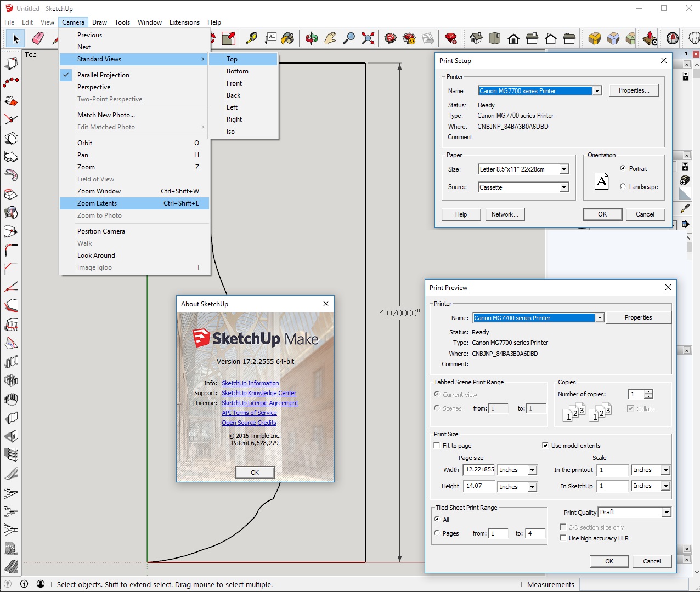
Task: Click Network... button
Action: tap(505, 214)
